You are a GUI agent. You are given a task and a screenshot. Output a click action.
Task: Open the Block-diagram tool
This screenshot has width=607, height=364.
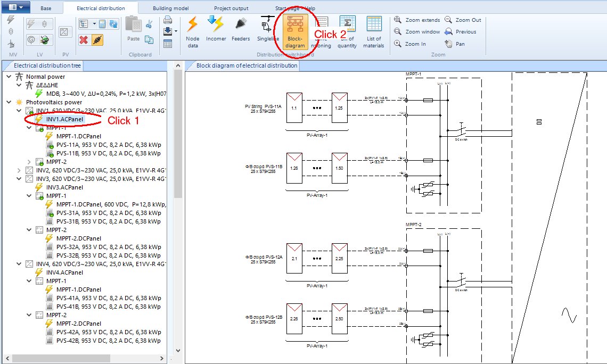tap(295, 32)
